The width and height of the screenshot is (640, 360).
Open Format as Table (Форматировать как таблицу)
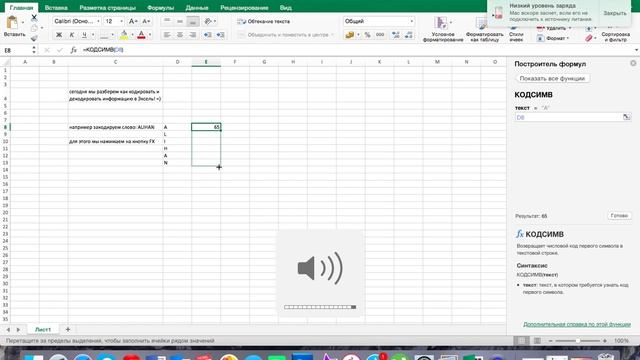pos(484,30)
